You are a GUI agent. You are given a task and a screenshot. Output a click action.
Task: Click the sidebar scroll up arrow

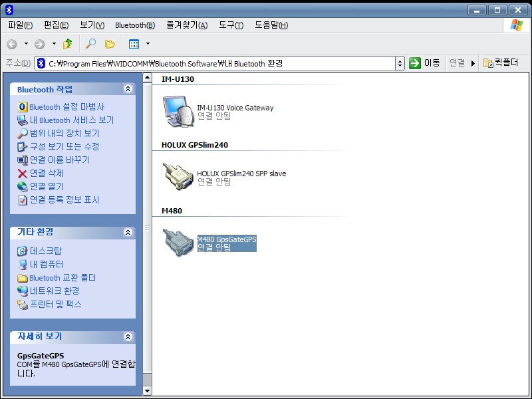(147, 78)
